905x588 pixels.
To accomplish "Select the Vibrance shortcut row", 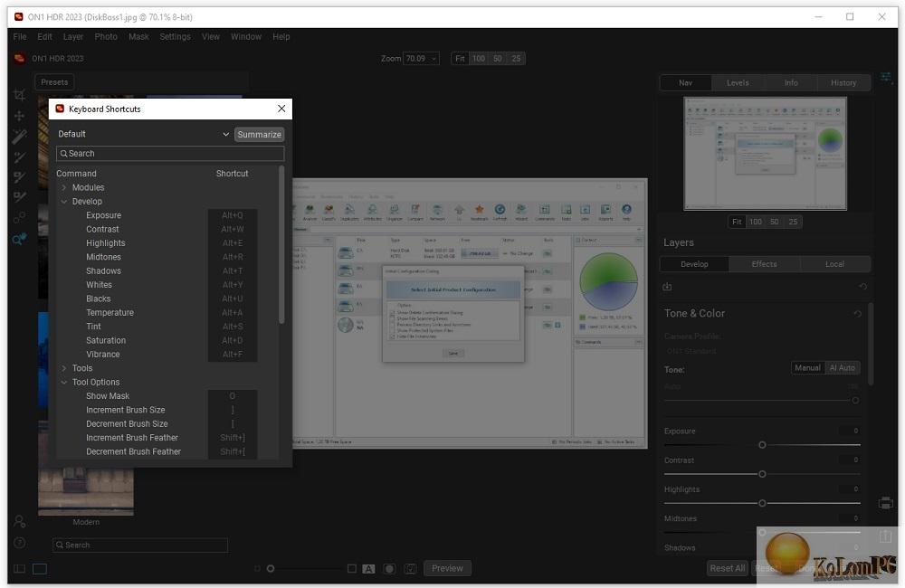I will click(157, 355).
